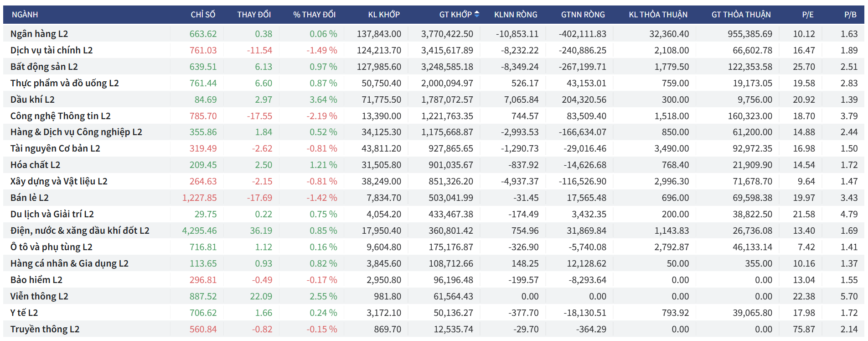The image size is (868, 341).
Task: Sort by P/E column header
Action: (807, 15)
